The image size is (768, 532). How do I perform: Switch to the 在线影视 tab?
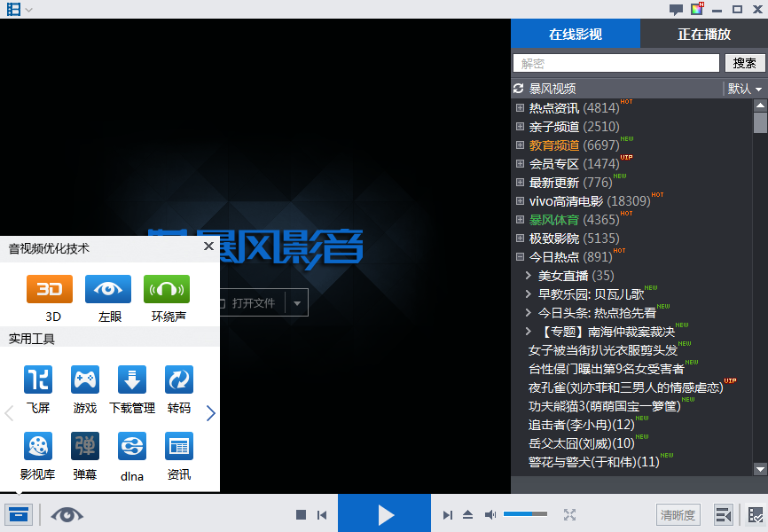[575, 35]
